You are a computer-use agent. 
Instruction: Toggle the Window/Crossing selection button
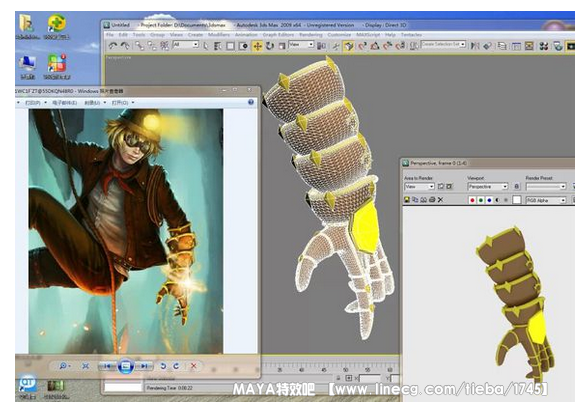pyautogui.click(x=243, y=46)
